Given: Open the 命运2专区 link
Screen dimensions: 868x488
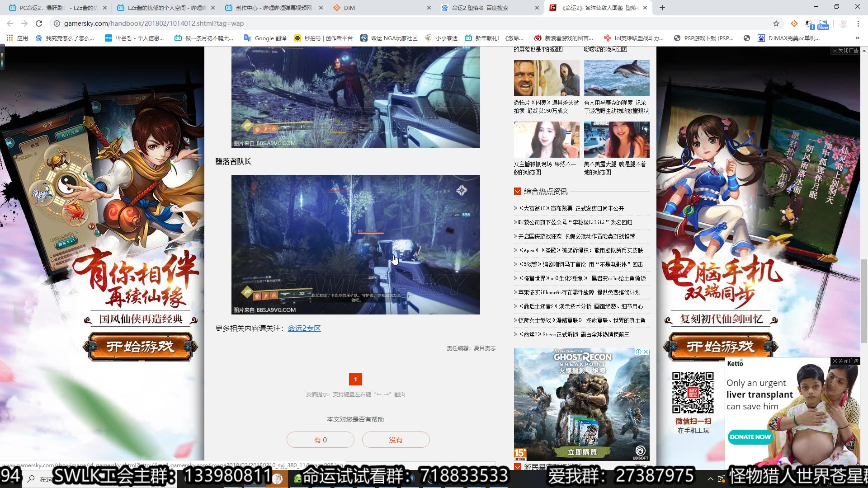Looking at the screenshot, I should (304, 328).
